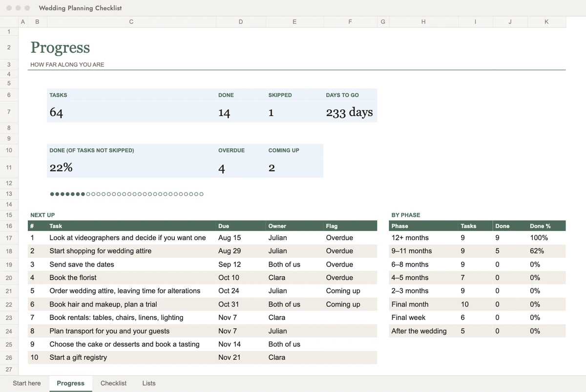Click Overdue flag for Book the florist
The image size is (586, 392).
339,277
